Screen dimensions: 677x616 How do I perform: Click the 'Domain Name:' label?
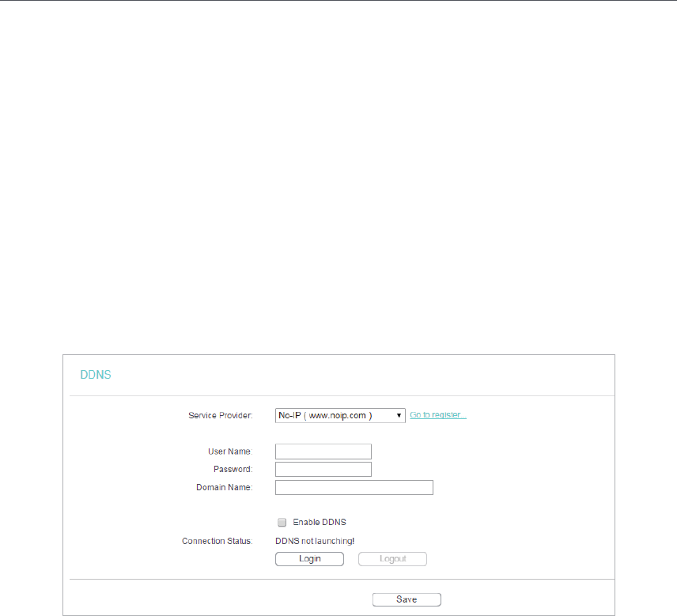[225, 487]
